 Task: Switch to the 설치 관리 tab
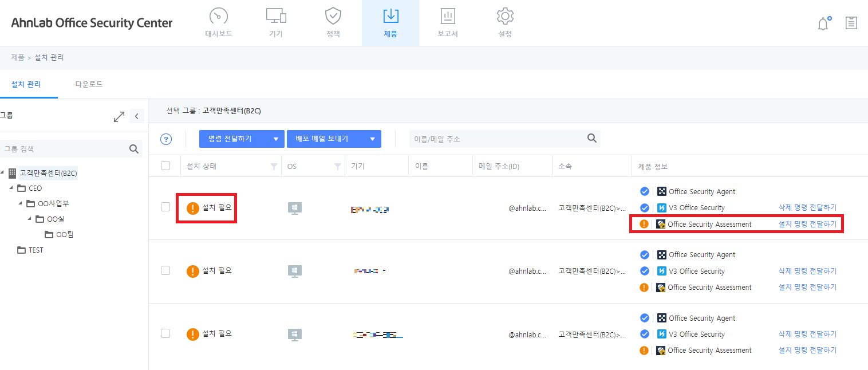click(x=26, y=84)
